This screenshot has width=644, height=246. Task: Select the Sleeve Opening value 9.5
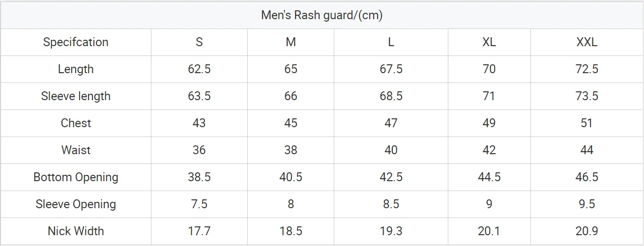click(586, 204)
